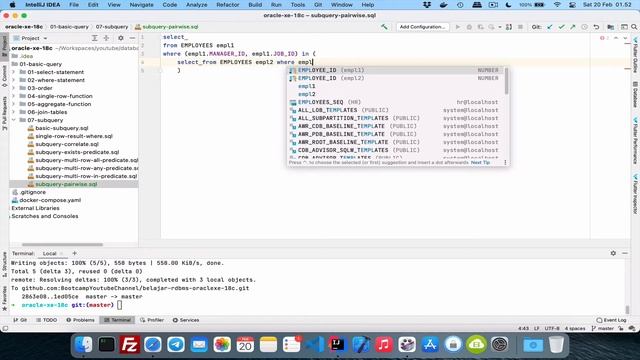Click the expand all icon in Project panel

[94, 38]
